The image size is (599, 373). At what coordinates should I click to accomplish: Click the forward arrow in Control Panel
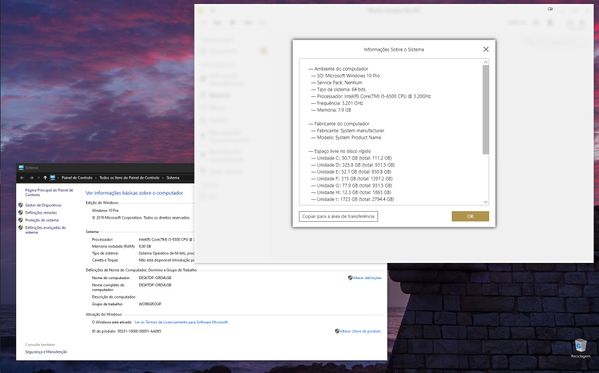(31, 178)
